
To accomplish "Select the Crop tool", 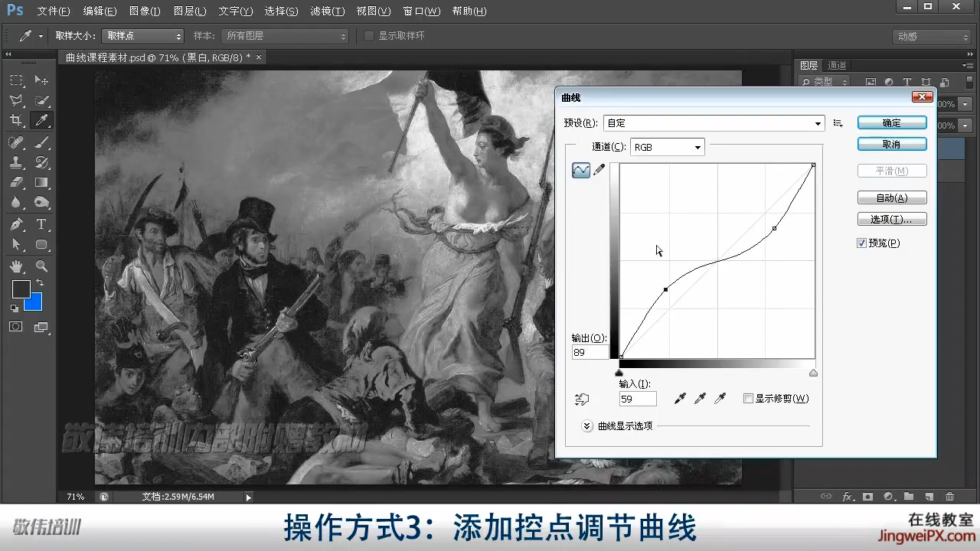I will [x=16, y=120].
